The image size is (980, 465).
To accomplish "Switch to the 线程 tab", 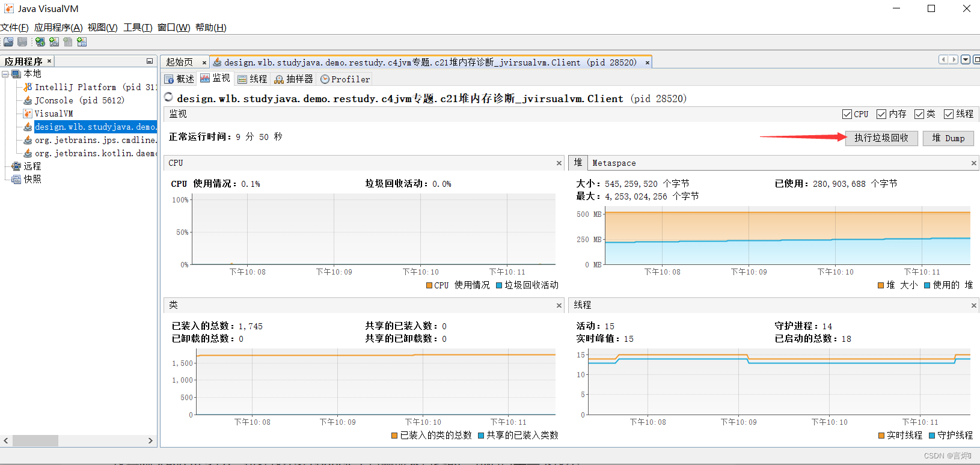I will pyautogui.click(x=253, y=79).
